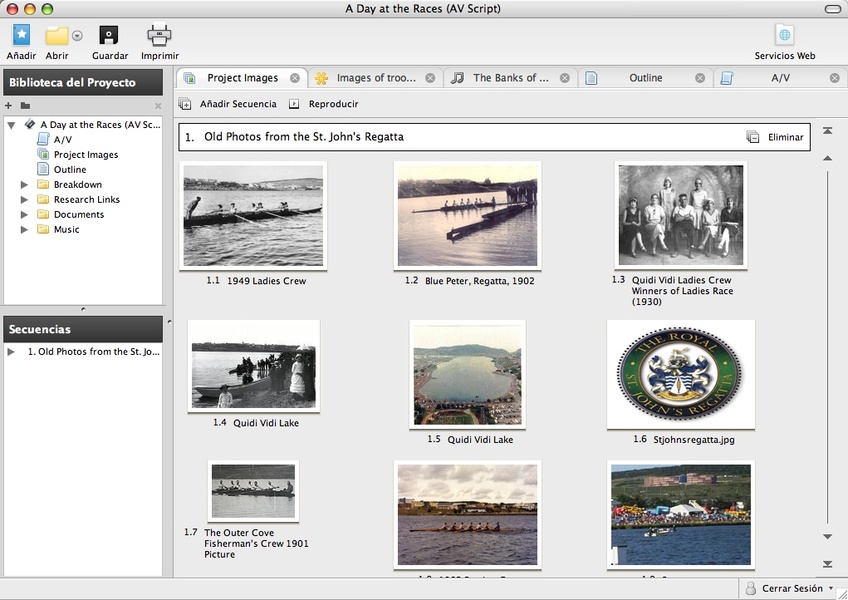The height and width of the screenshot is (600, 848).
Task: Select the Quidi Vidi Ladies Crew photo
Action: [681, 215]
